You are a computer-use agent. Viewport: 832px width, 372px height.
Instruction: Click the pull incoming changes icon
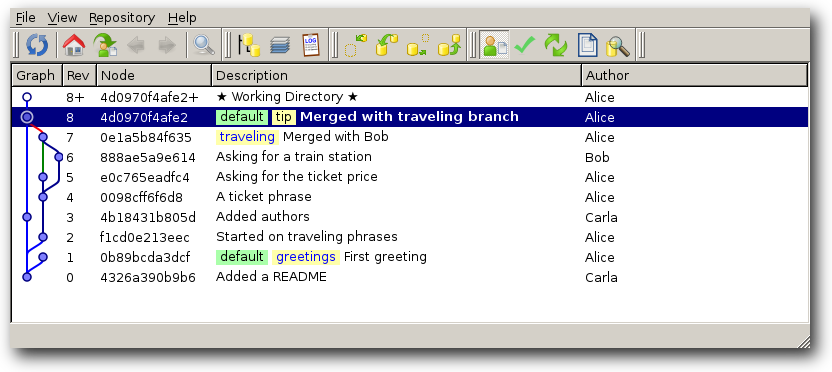(386, 45)
